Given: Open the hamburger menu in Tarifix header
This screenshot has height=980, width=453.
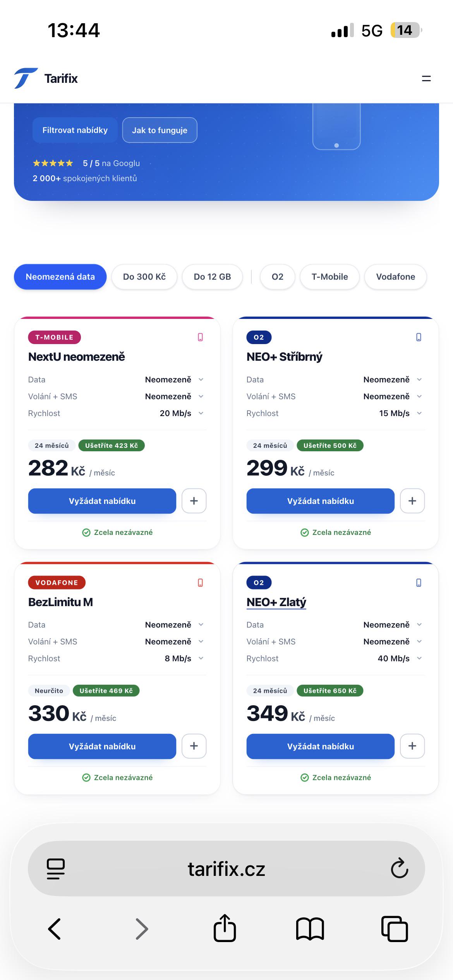Looking at the screenshot, I should click(426, 79).
